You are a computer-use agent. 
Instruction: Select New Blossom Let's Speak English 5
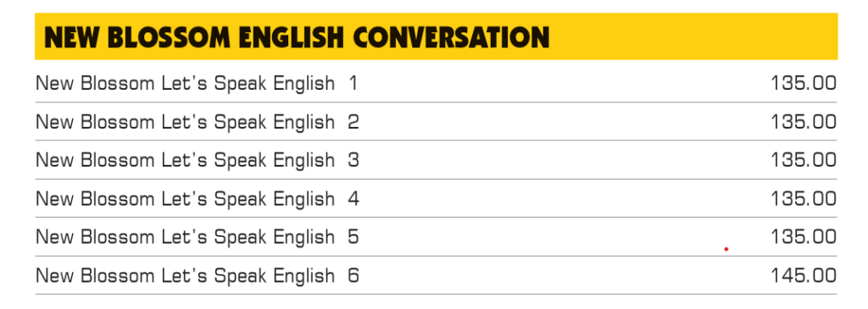pyautogui.click(x=197, y=237)
